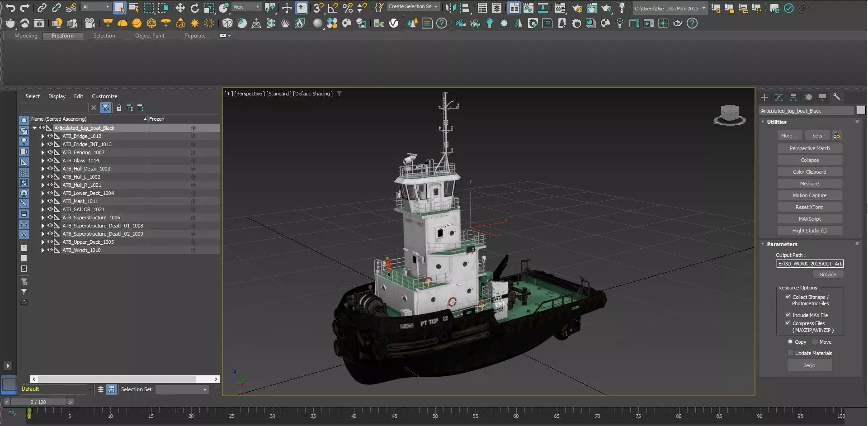Click the Mirror tool icon

point(450,8)
